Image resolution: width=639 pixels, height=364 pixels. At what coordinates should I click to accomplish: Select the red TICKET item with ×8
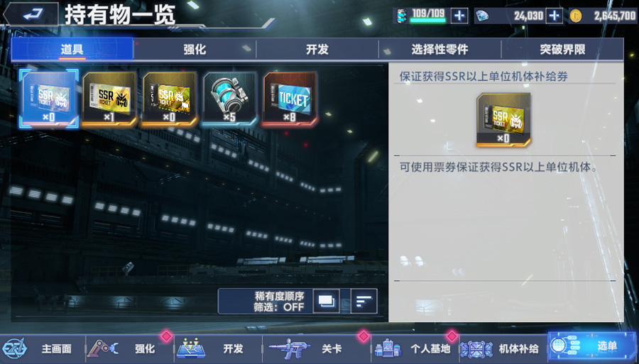pyautogui.click(x=290, y=98)
